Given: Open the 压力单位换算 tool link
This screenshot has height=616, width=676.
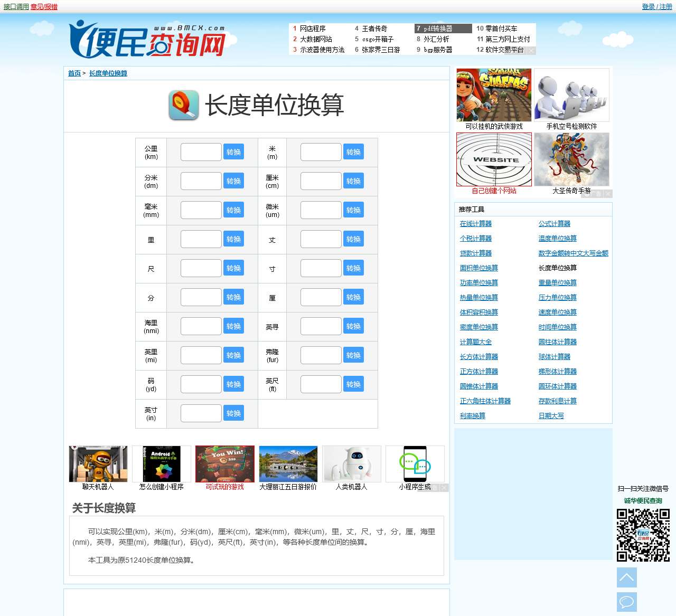Looking at the screenshot, I should (558, 298).
